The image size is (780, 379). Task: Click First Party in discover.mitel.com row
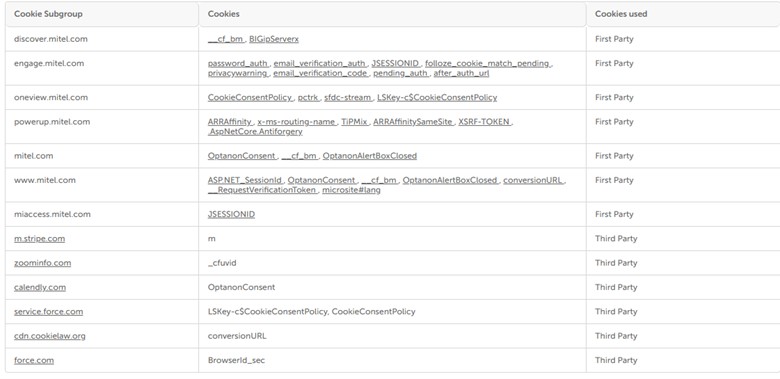pos(614,39)
